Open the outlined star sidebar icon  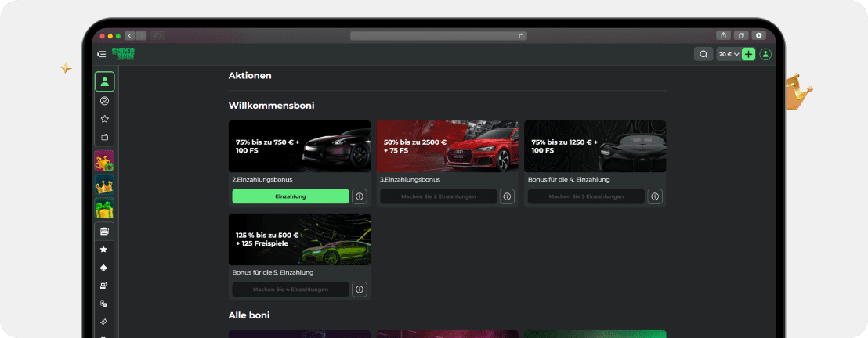click(x=105, y=119)
